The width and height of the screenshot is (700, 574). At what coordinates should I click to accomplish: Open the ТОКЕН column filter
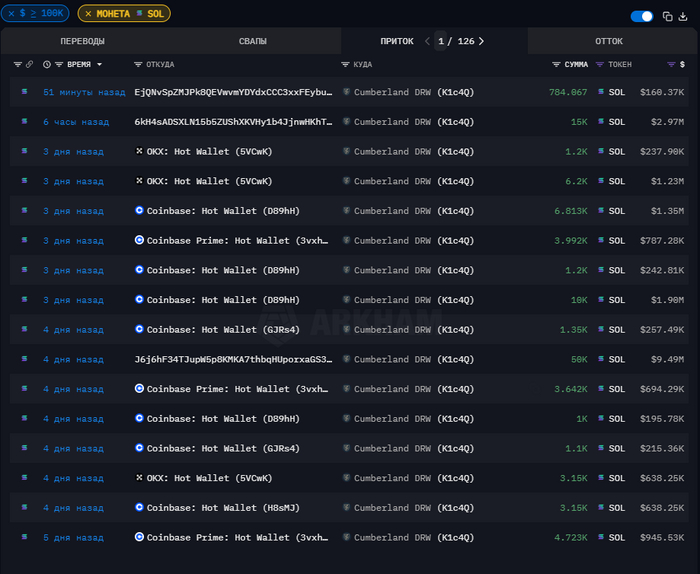pos(600,64)
